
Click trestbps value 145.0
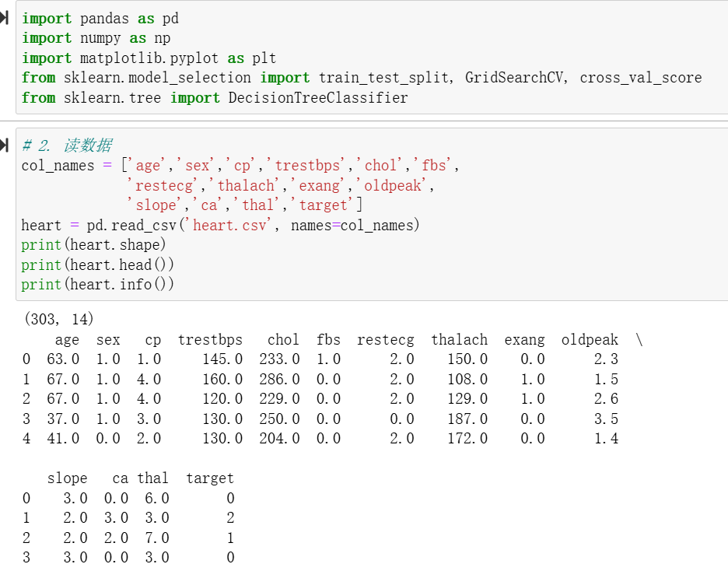coord(222,359)
